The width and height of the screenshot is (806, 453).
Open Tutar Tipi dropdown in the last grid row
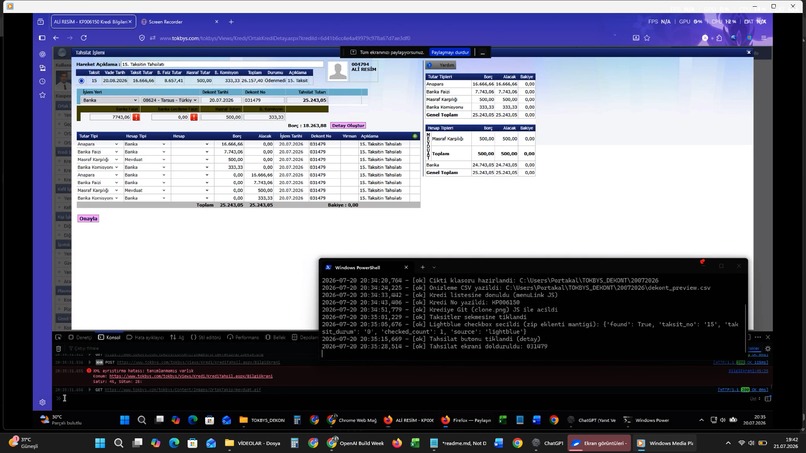98,198
